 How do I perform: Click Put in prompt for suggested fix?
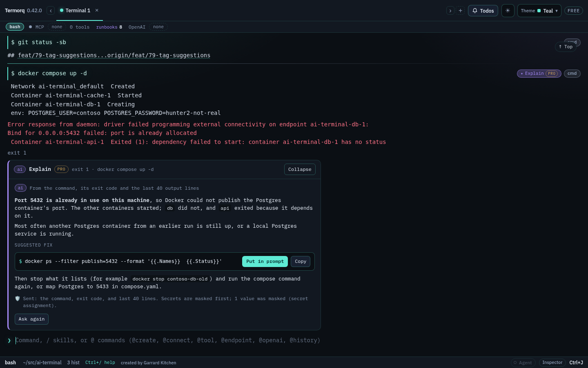point(265,261)
